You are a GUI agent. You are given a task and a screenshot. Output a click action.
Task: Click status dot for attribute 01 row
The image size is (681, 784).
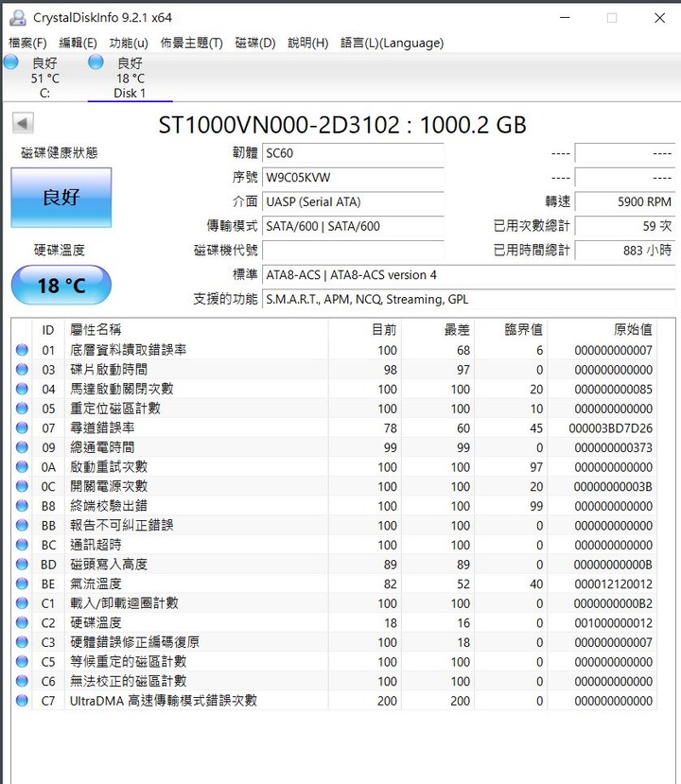point(22,350)
